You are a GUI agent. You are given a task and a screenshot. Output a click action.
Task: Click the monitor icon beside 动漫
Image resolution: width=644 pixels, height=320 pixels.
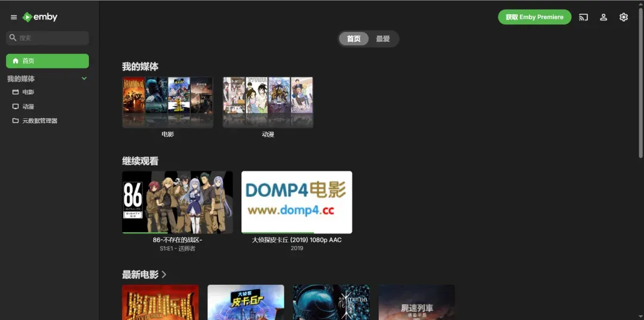[16, 106]
